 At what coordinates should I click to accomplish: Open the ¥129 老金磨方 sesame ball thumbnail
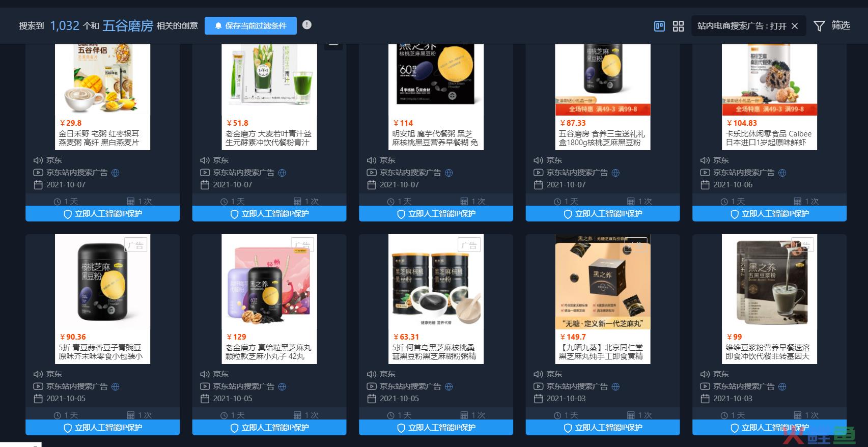point(269,282)
